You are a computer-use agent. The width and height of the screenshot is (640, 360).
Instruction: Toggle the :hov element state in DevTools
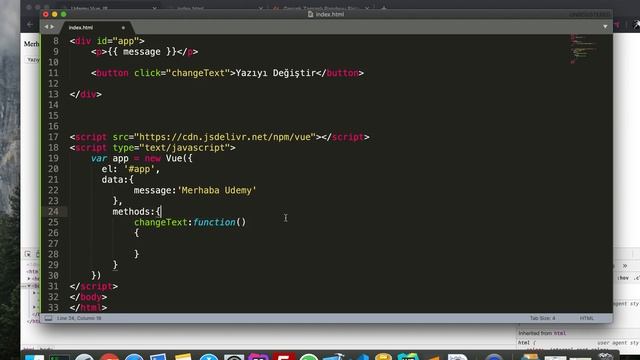click(623, 278)
